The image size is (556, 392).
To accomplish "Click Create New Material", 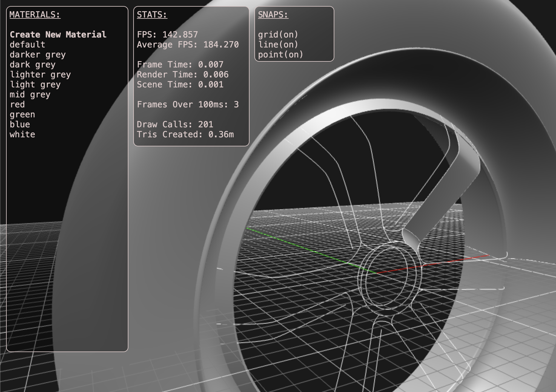I will (x=58, y=34).
